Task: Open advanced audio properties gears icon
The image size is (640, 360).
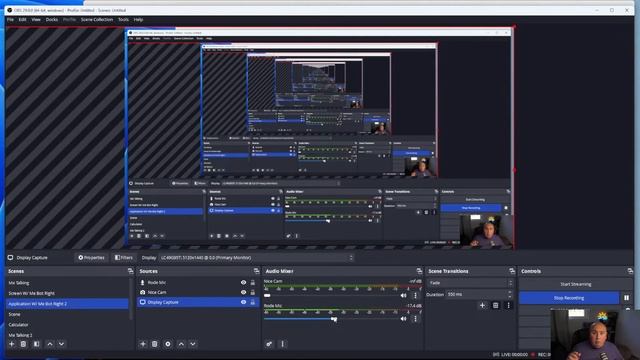Action: pyautogui.click(x=269, y=344)
